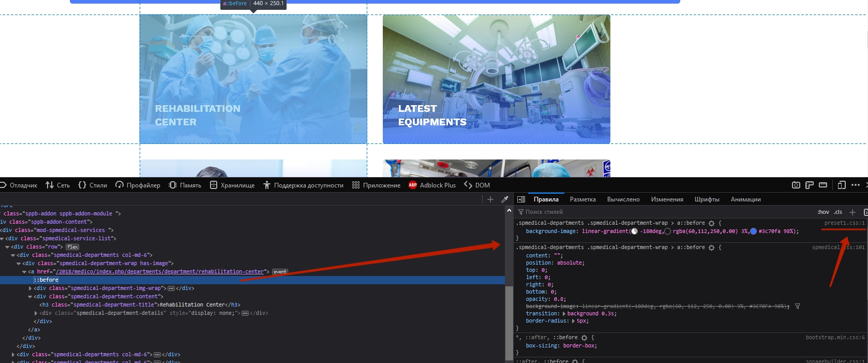Collapse the spmedical-department-content div node

(x=30, y=297)
